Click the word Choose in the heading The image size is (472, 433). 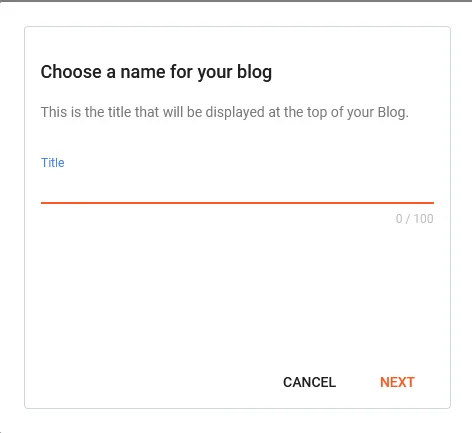(x=71, y=72)
